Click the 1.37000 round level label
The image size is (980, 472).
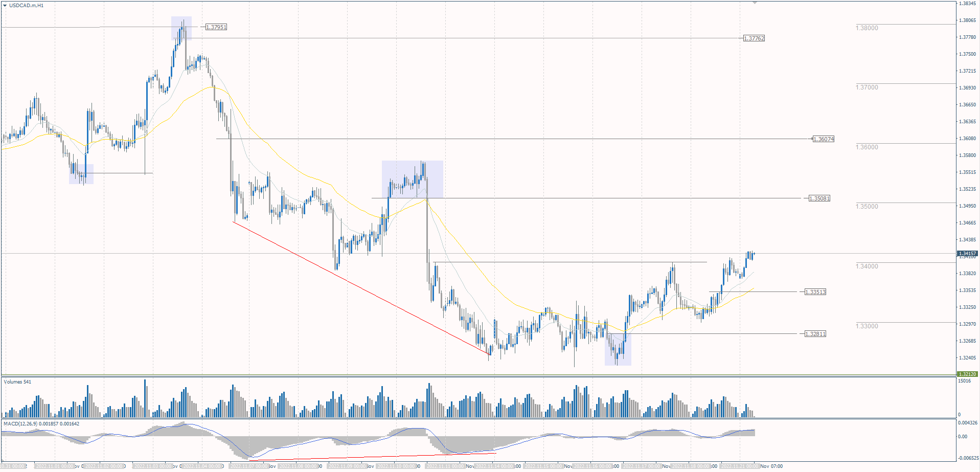coord(867,87)
